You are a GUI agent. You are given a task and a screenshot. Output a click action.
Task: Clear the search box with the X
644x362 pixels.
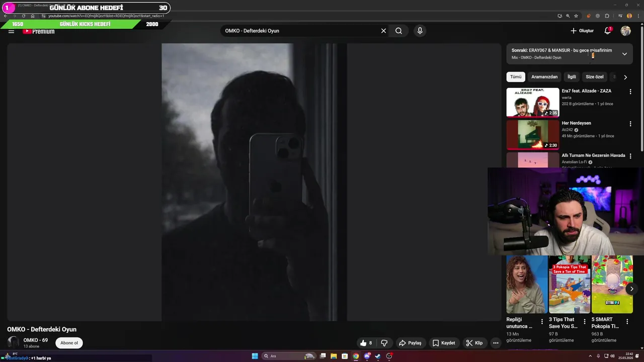point(383,31)
